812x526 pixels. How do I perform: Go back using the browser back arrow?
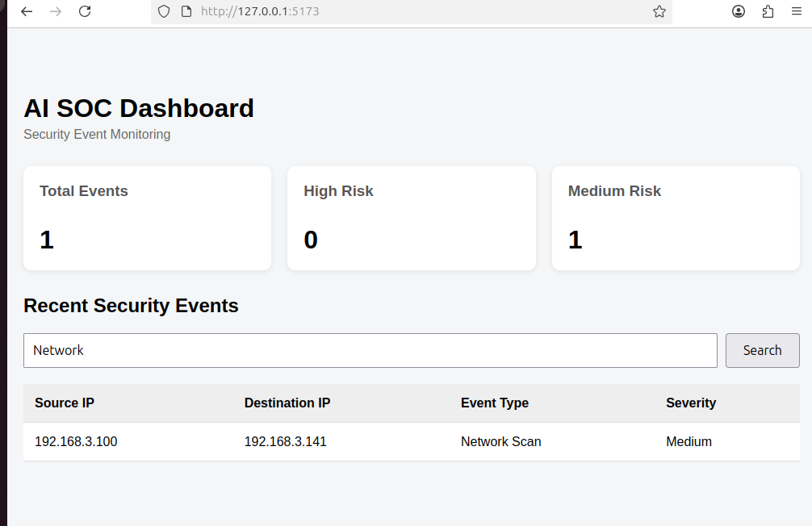(x=27, y=11)
